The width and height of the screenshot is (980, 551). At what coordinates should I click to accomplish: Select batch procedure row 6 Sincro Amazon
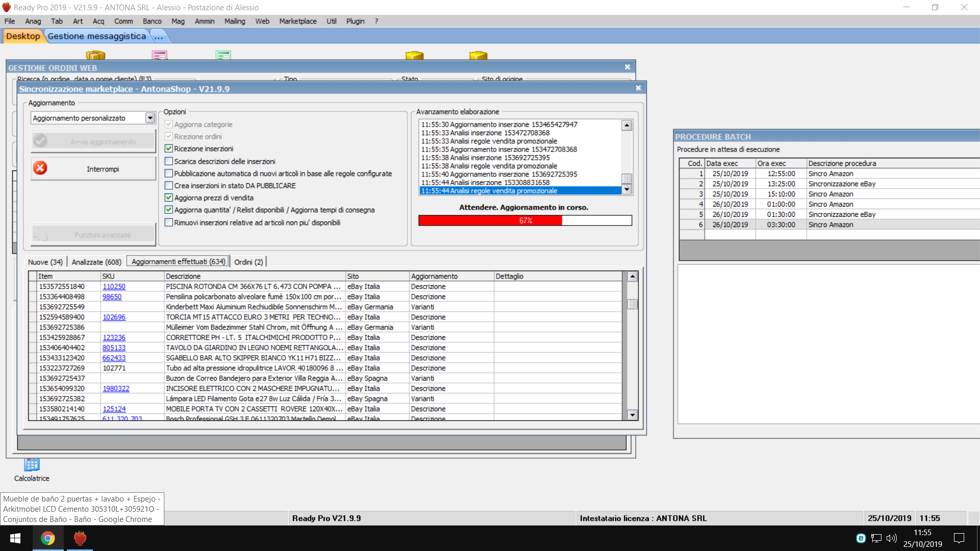829,224
